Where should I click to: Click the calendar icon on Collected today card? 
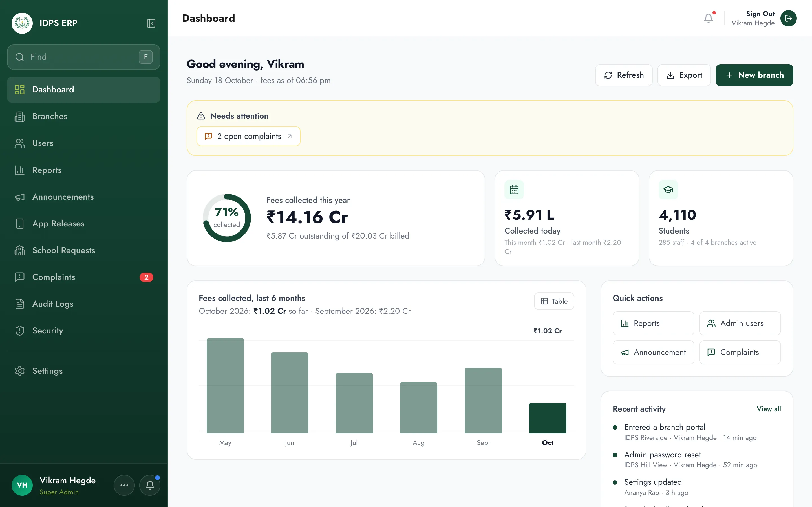tap(514, 190)
